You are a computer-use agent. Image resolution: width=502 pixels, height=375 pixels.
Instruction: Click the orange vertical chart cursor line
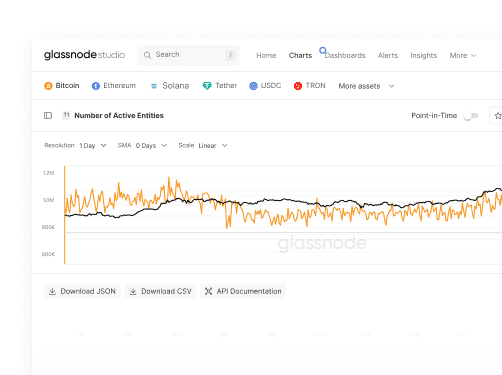tap(65, 215)
